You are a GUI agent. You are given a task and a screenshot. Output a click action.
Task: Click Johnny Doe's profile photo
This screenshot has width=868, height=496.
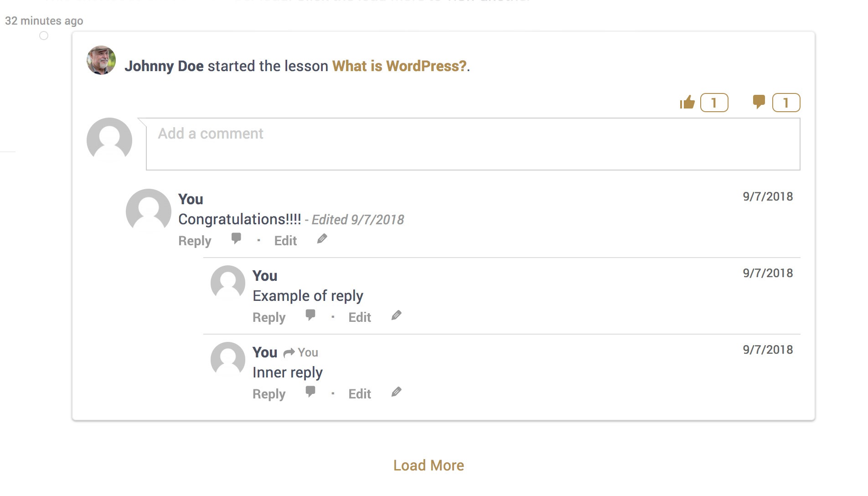(x=101, y=60)
